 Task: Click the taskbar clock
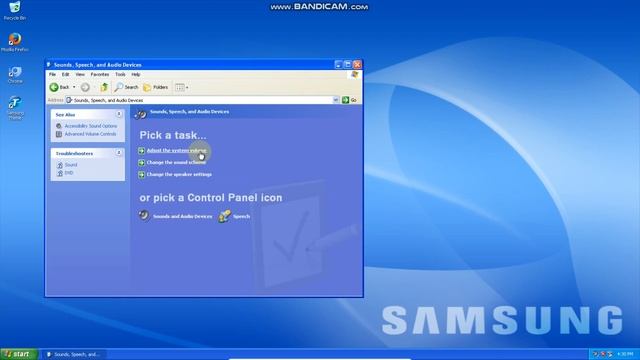coord(625,354)
